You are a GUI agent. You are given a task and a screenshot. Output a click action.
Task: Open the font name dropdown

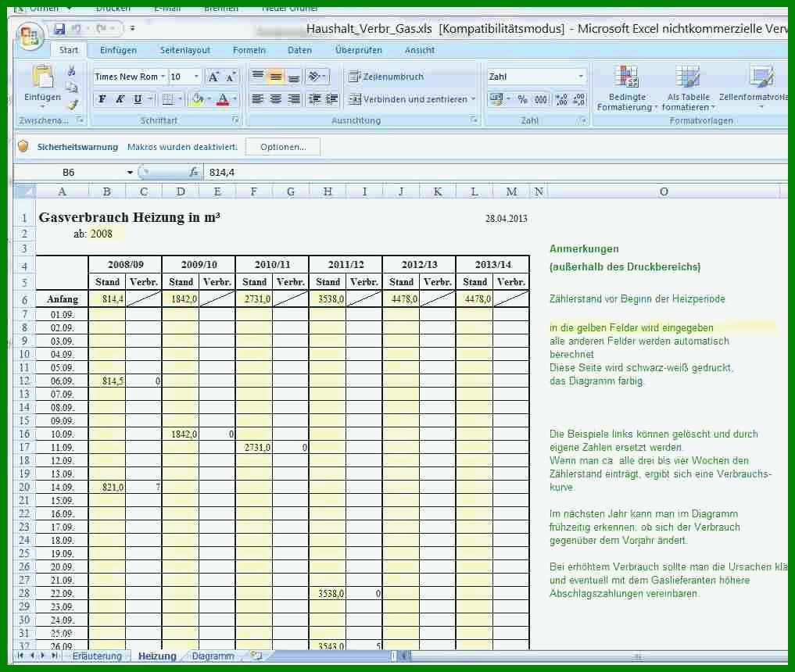point(163,77)
